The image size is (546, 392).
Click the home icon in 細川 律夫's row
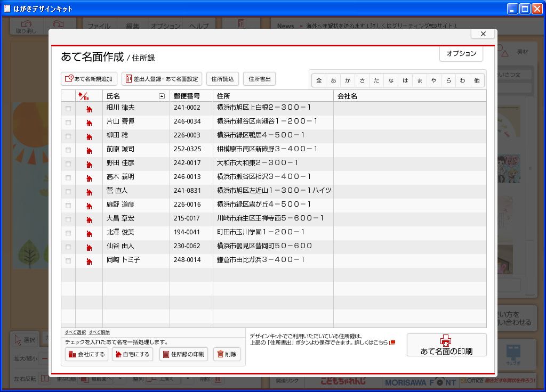click(x=89, y=109)
